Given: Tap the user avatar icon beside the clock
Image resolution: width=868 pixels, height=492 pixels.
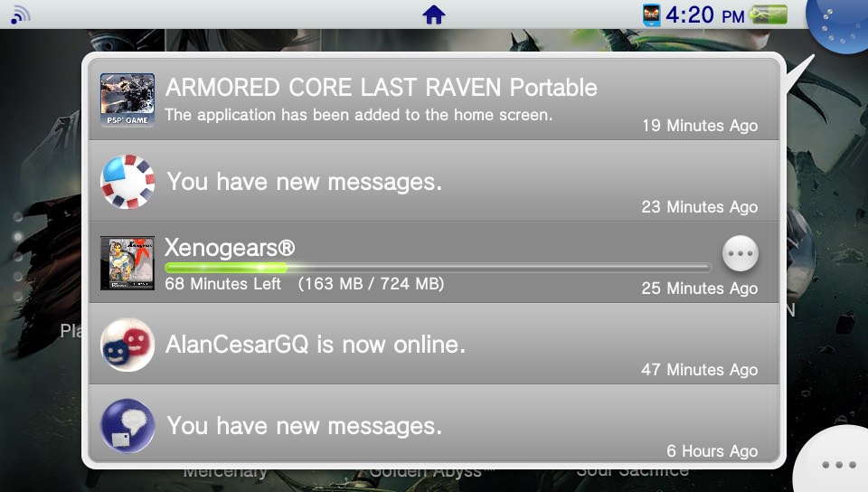Looking at the screenshot, I should click(x=652, y=15).
